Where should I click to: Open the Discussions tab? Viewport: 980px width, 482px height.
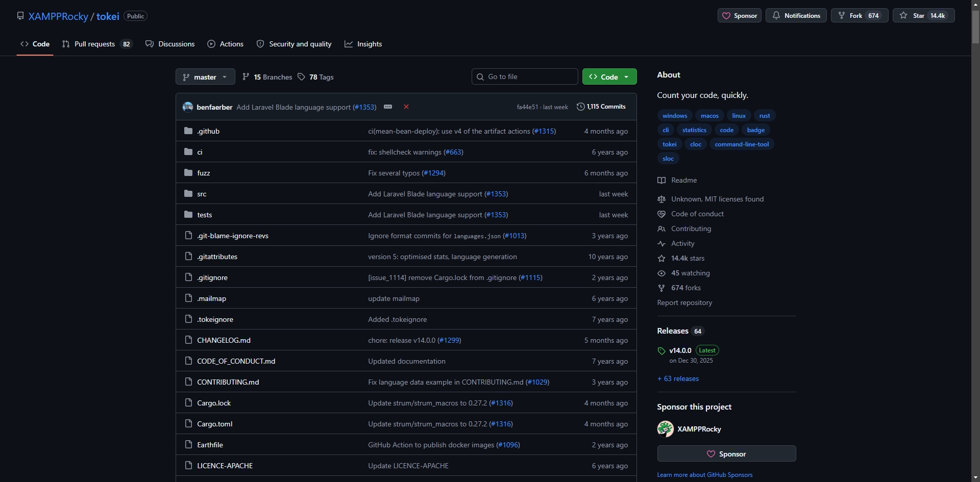170,44
